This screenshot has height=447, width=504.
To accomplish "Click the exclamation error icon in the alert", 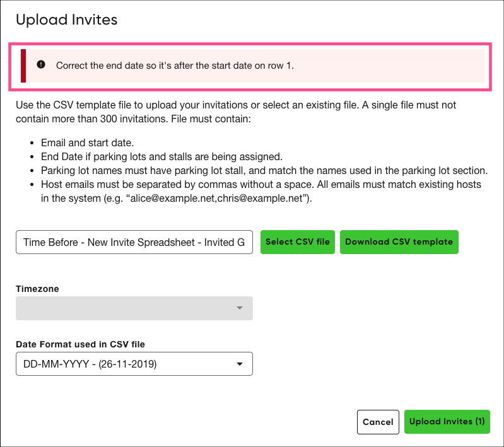I will pyautogui.click(x=41, y=64).
